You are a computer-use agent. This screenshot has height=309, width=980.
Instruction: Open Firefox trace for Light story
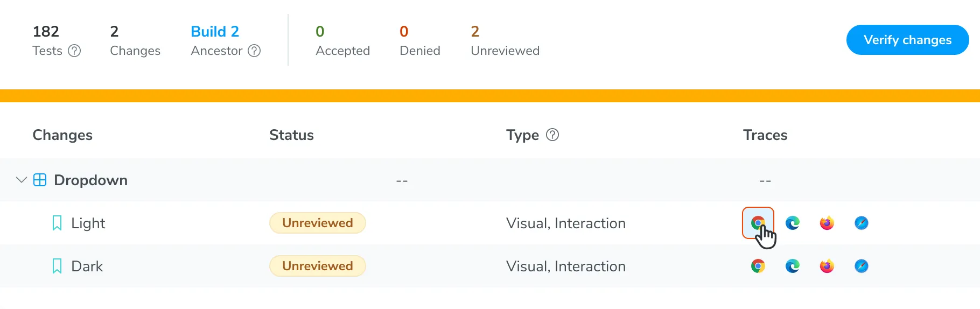pyautogui.click(x=827, y=223)
